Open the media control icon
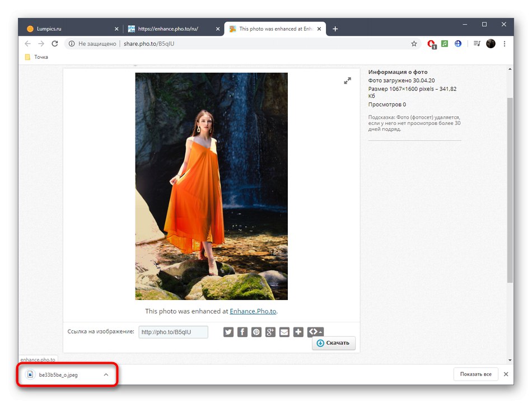This screenshot has width=532, height=403. (477, 44)
